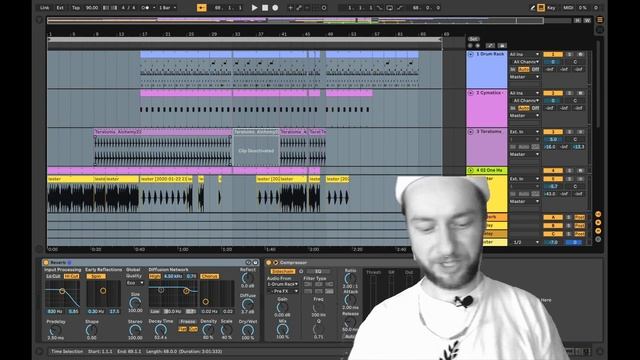This screenshot has height=360, width=640.
Task: Enable the MIDI map mode button
Action: click(x=568, y=8)
